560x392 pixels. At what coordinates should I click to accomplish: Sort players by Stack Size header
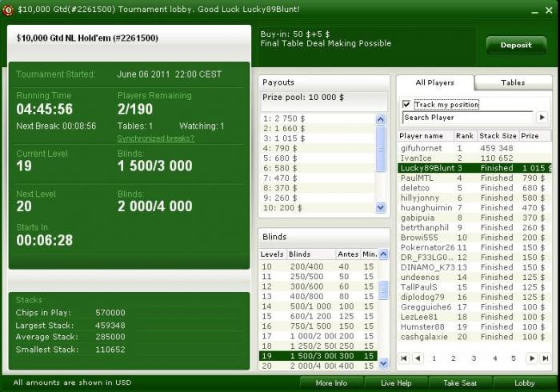[498, 136]
